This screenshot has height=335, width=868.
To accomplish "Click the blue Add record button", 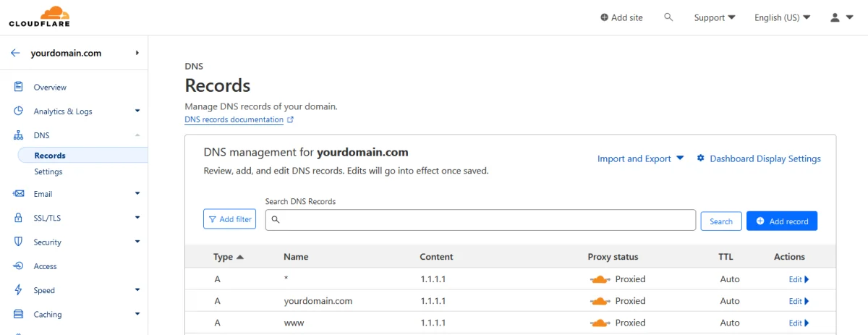I will [782, 221].
